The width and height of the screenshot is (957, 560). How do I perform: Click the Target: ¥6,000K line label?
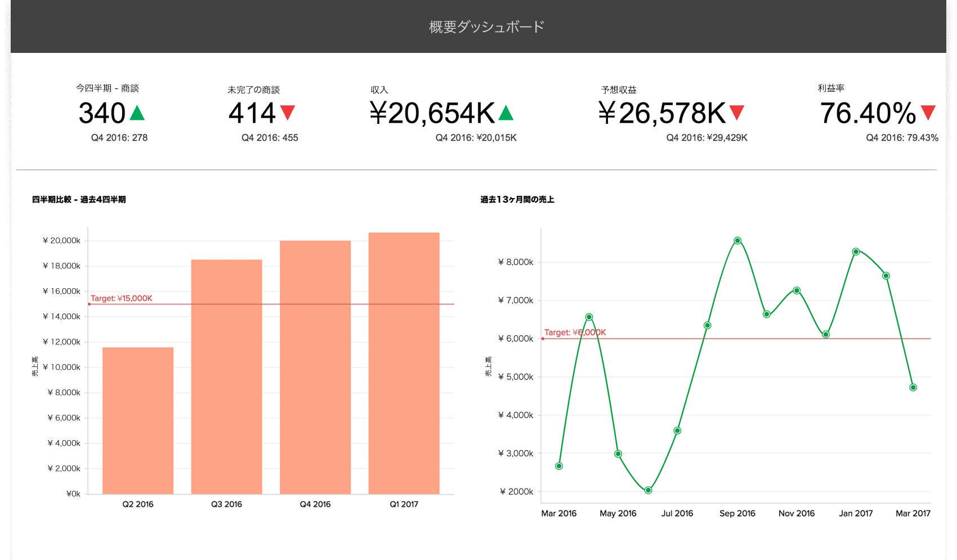click(x=575, y=332)
